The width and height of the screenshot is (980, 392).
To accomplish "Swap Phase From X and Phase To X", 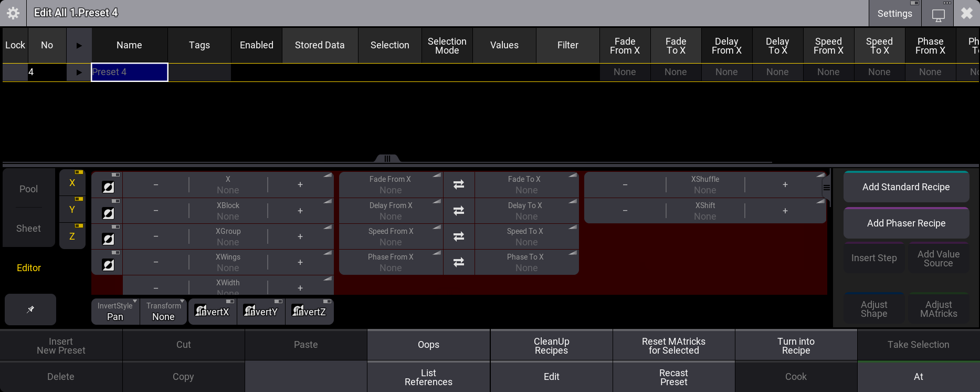I will 459,262.
